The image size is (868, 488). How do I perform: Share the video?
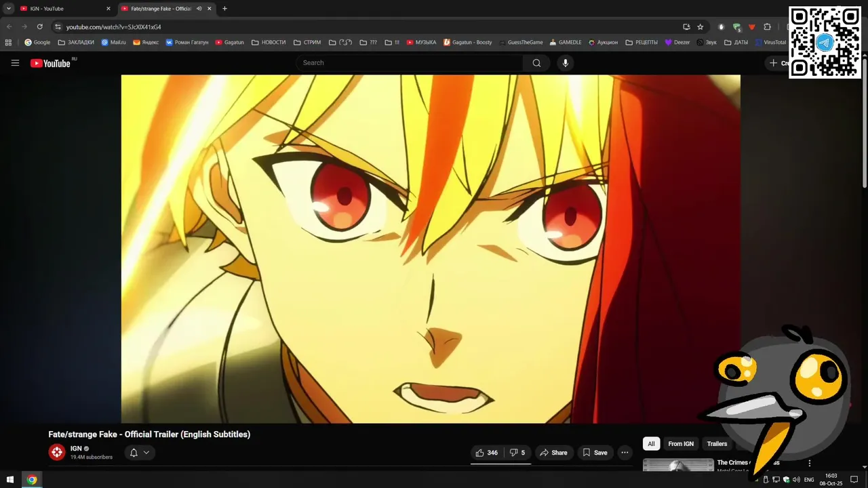point(553,453)
